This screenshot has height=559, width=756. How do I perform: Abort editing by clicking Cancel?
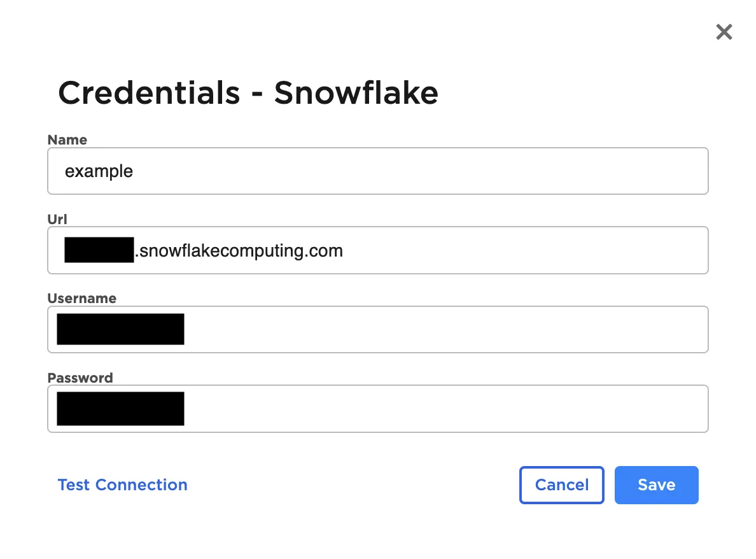click(x=561, y=485)
